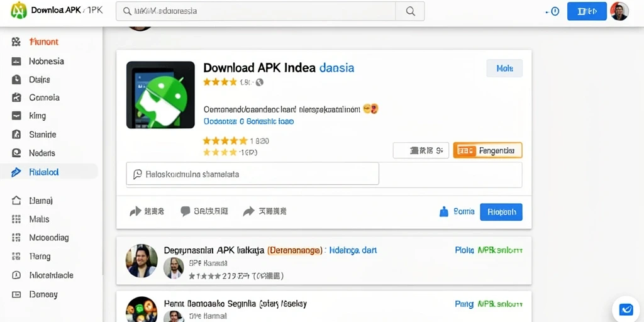Click the icon next to Gonneia in sidebar

pyautogui.click(x=16, y=97)
